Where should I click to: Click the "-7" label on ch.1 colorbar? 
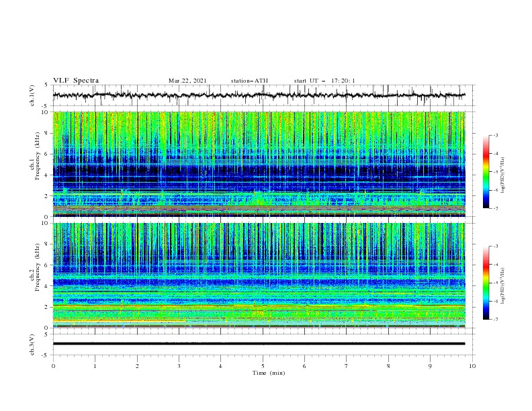click(495, 208)
